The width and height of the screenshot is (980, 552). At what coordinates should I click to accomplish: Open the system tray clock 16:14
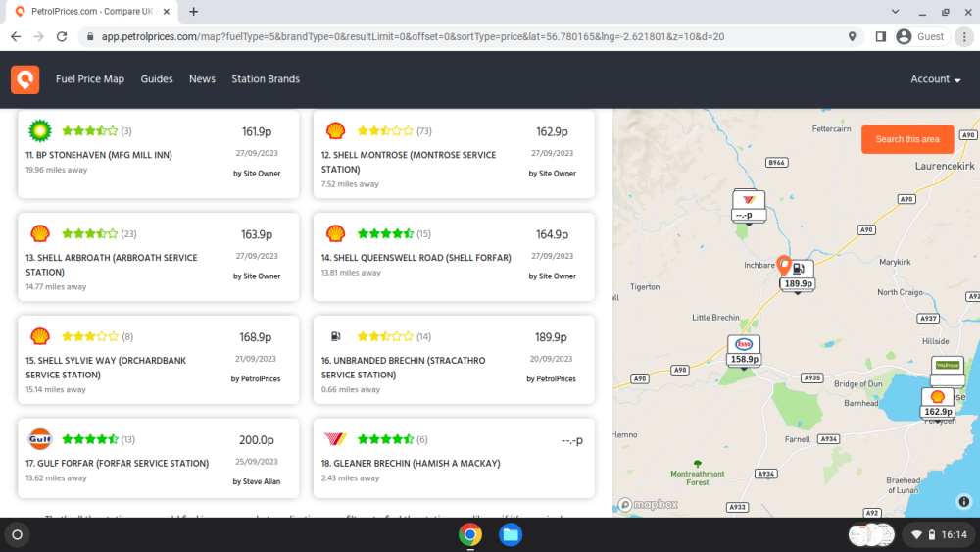955,534
